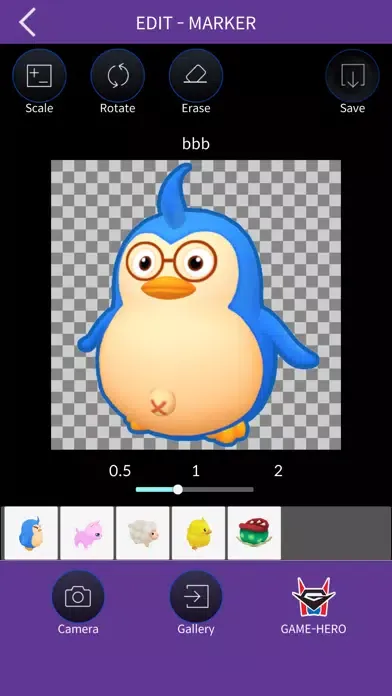Tap the 'Rotate' text label
392x696 pixels.
pos(118,108)
